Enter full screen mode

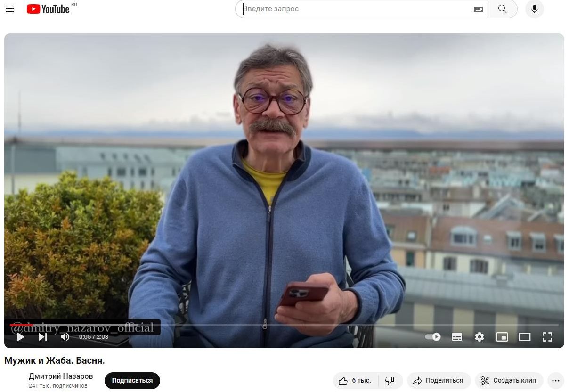(547, 337)
